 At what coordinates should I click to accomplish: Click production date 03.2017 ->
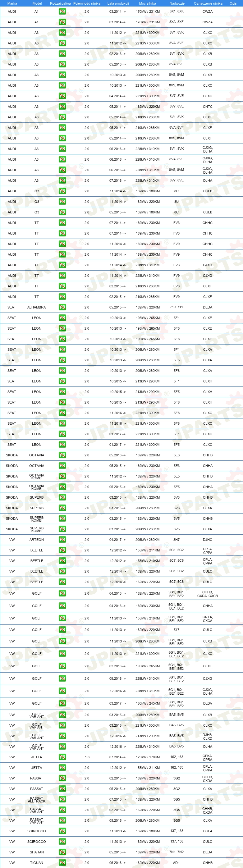click(x=118, y=703)
